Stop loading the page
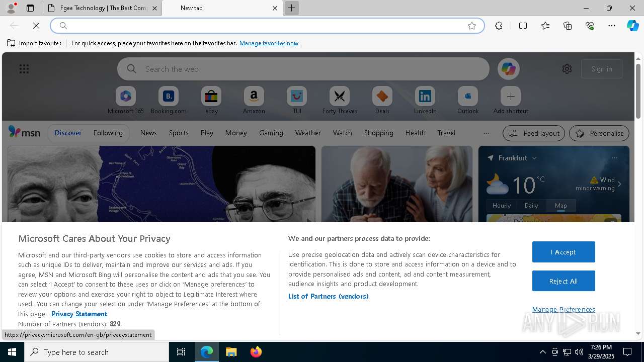 click(x=36, y=26)
